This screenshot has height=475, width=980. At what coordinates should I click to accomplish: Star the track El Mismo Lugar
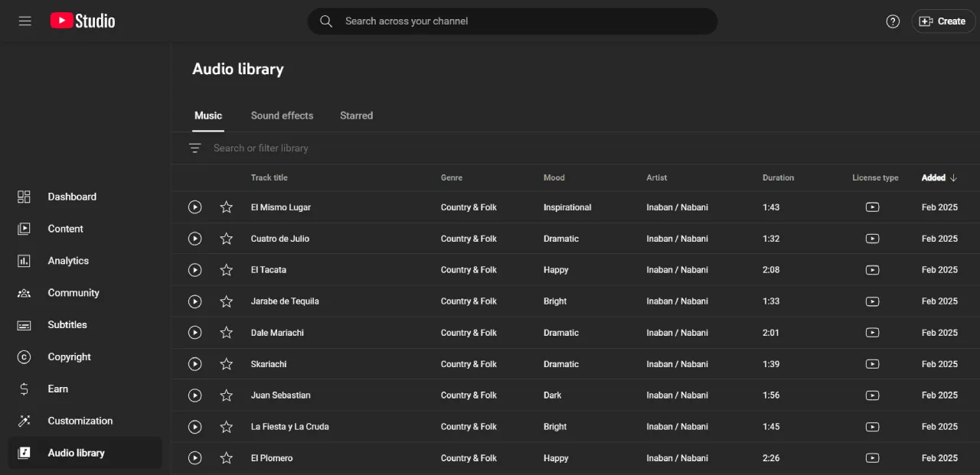tap(226, 207)
